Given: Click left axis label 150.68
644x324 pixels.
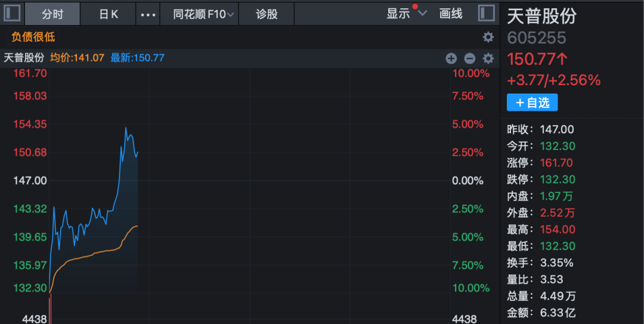Looking at the screenshot, I should click(x=30, y=152).
